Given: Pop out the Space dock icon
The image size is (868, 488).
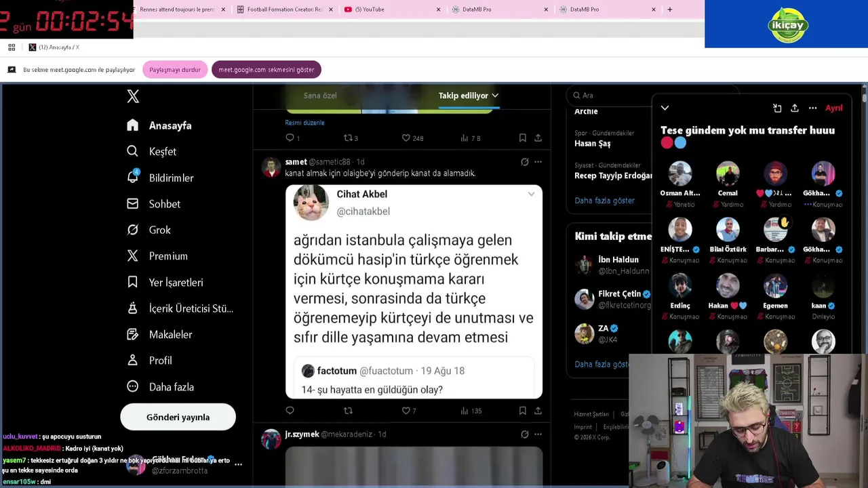Looking at the screenshot, I should pyautogui.click(x=777, y=108).
